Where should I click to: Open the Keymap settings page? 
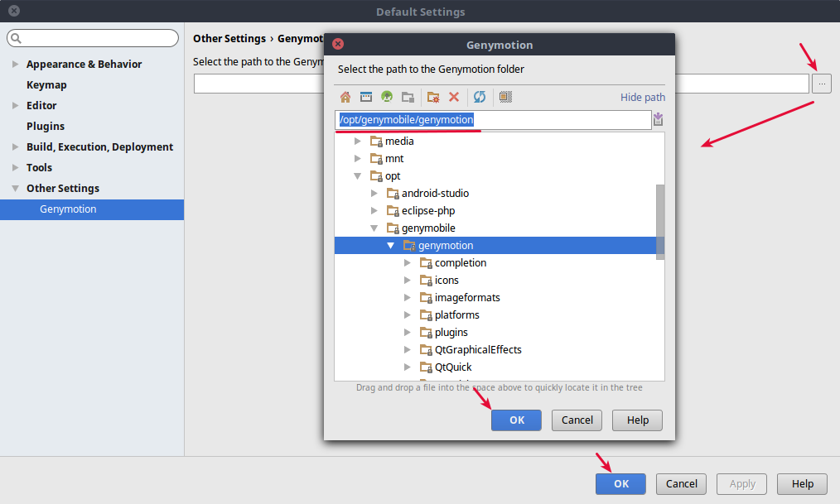tap(46, 85)
